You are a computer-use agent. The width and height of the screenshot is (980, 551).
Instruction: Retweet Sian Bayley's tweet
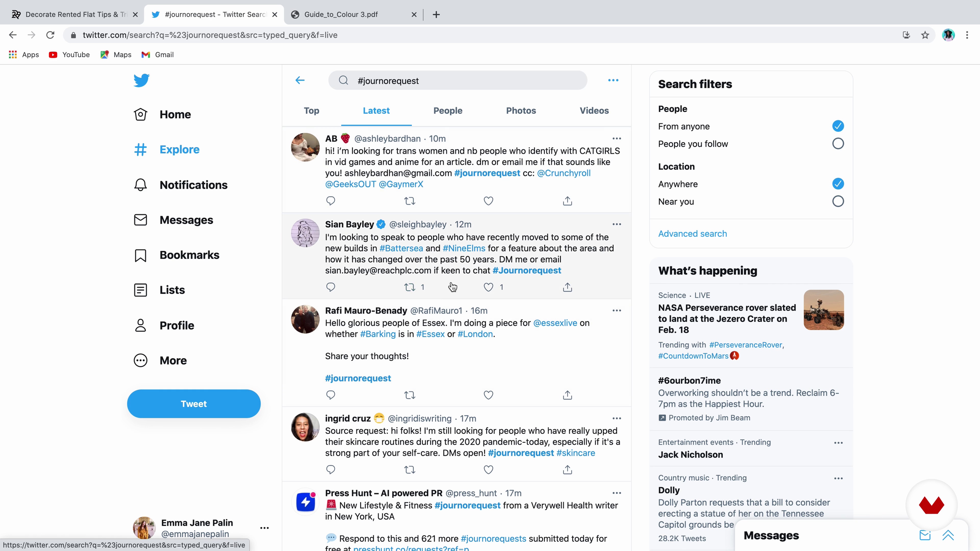coord(409,287)
